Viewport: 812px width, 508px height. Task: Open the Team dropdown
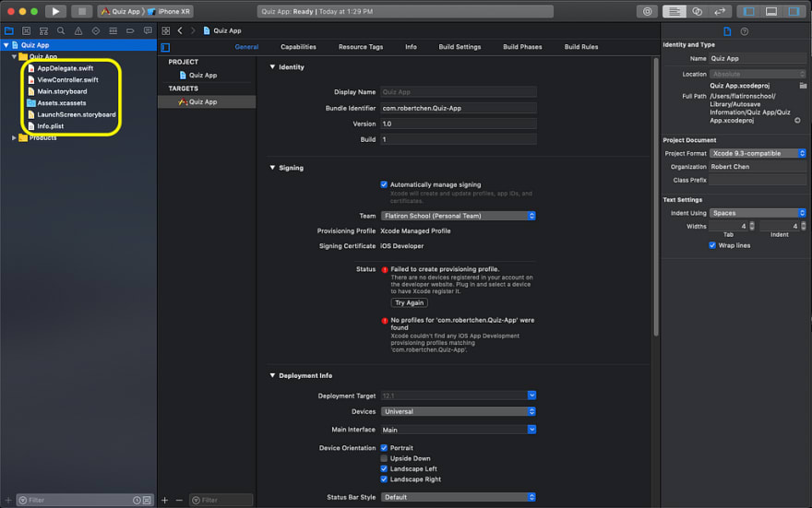tap(459, 216)
